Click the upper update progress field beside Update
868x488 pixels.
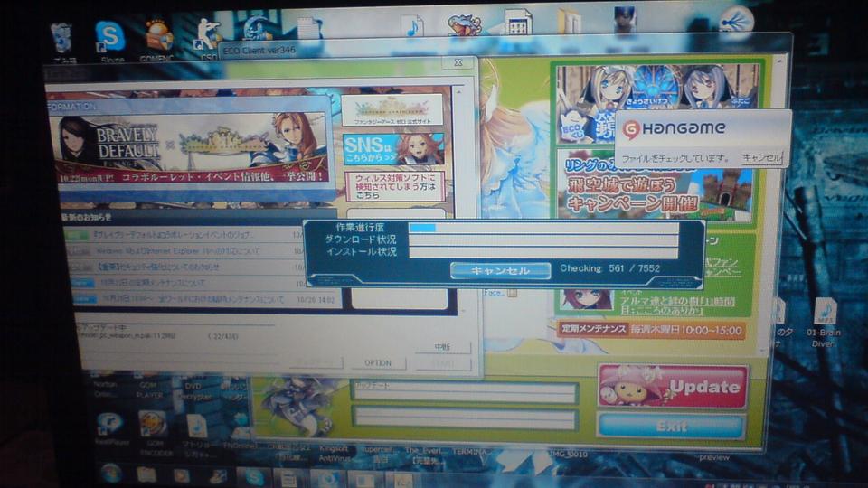tap(465, 392)
